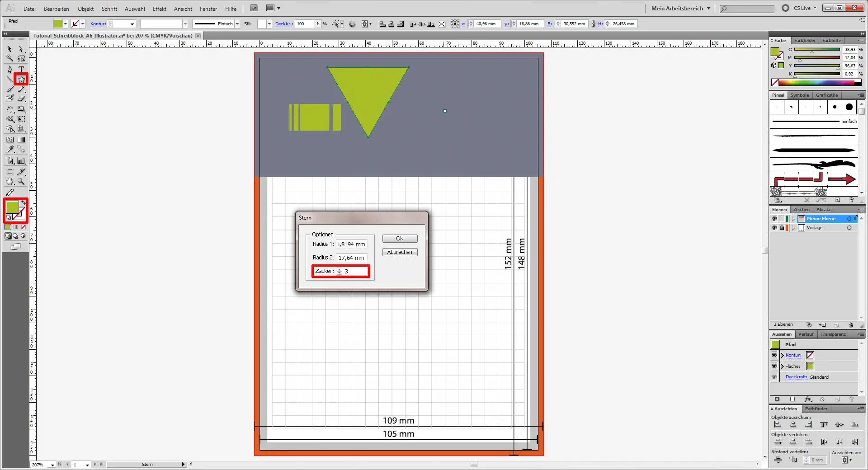
Task: Hide the Meine Ebene layer
Action: click(x=774, y=219)
